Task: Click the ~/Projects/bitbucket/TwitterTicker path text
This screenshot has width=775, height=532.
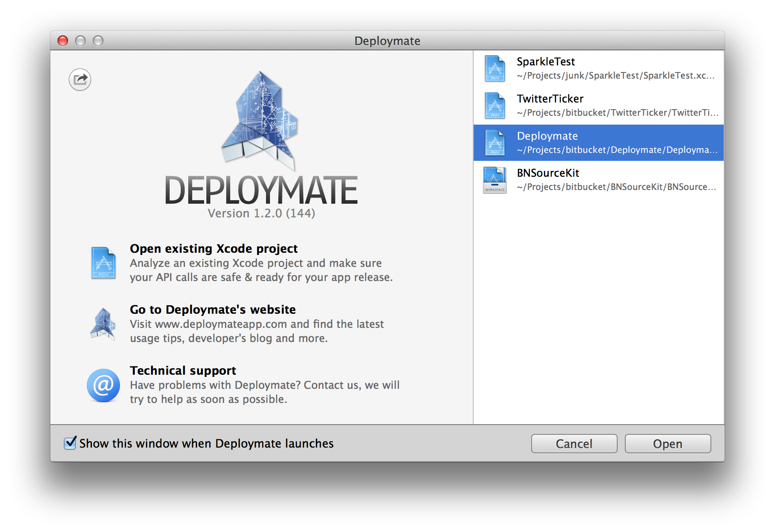Action: [617, 113]
